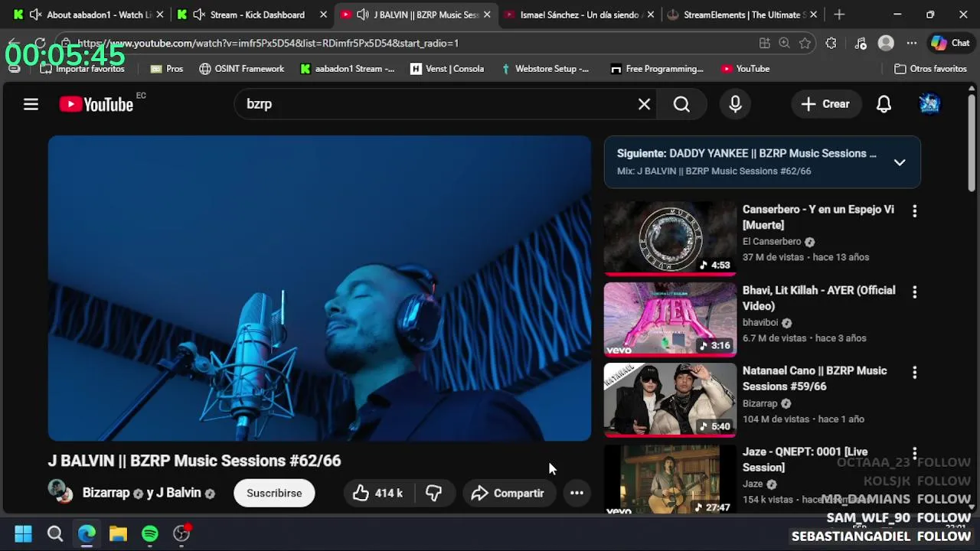
Task: Click "37 M de vistas" text
Action: click(773, 257)
